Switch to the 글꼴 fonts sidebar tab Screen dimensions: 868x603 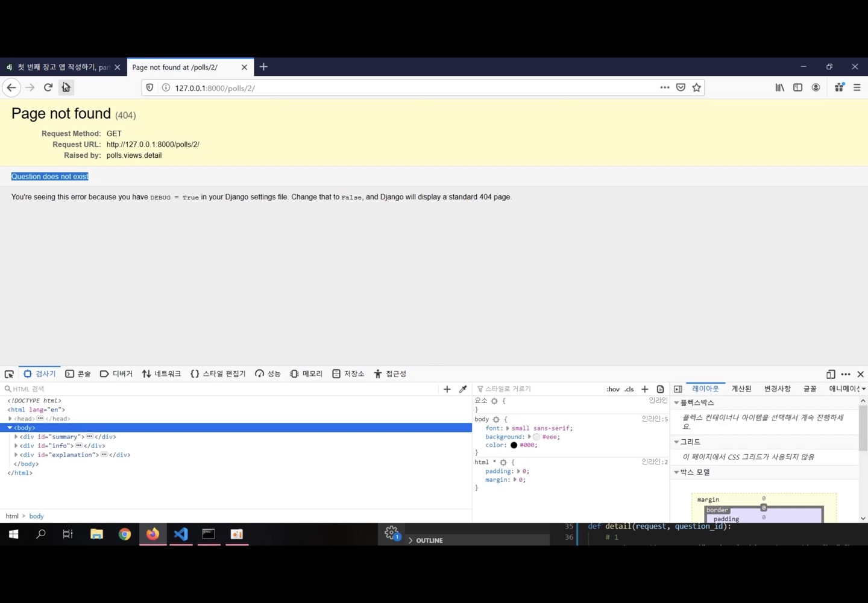coord(810,389)
